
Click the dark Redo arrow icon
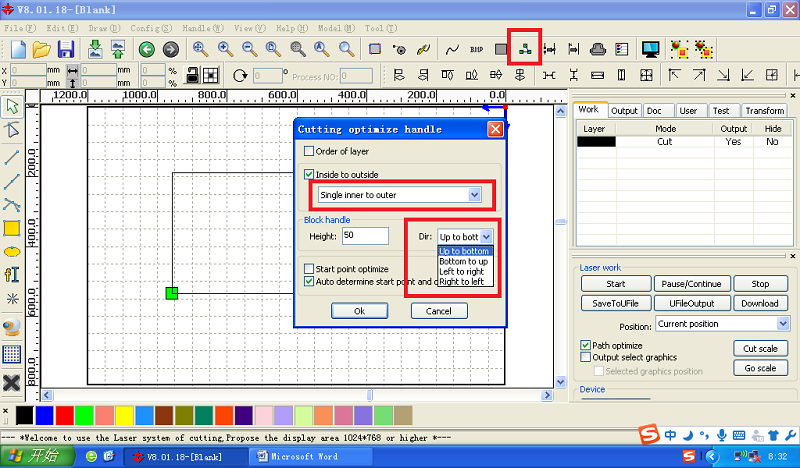coord(171,50)
